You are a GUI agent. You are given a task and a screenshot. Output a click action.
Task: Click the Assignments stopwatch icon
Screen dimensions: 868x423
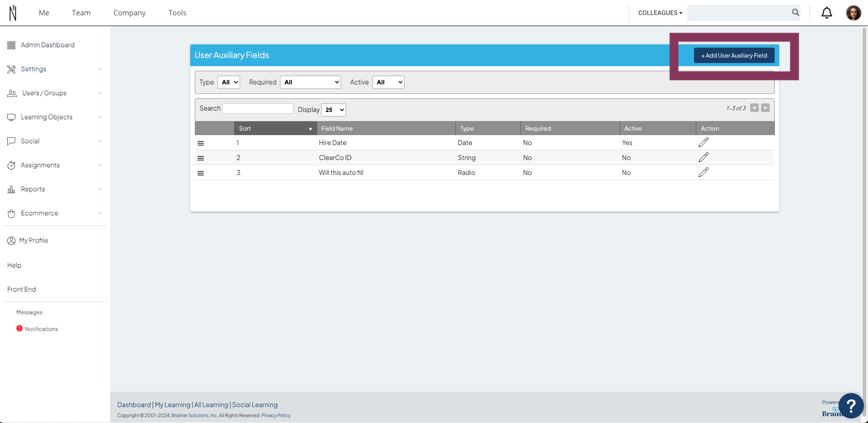(11, 165)
